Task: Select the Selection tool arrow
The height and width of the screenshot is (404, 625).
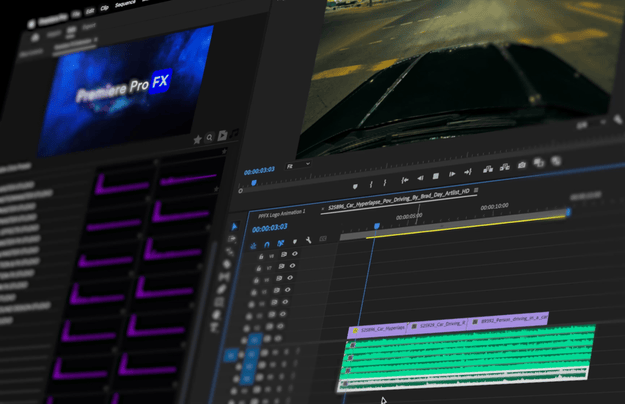Action: coord(234,226)
